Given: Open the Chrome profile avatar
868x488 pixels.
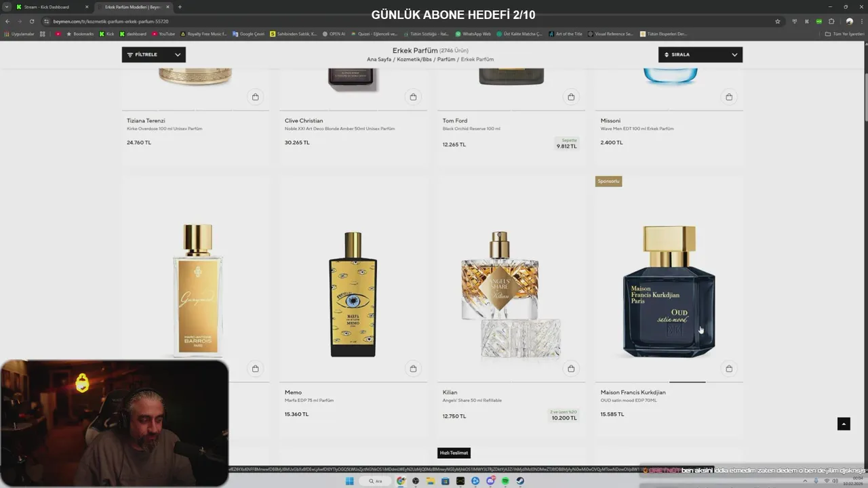Looking at the screenshot, I should coord(849,21).
